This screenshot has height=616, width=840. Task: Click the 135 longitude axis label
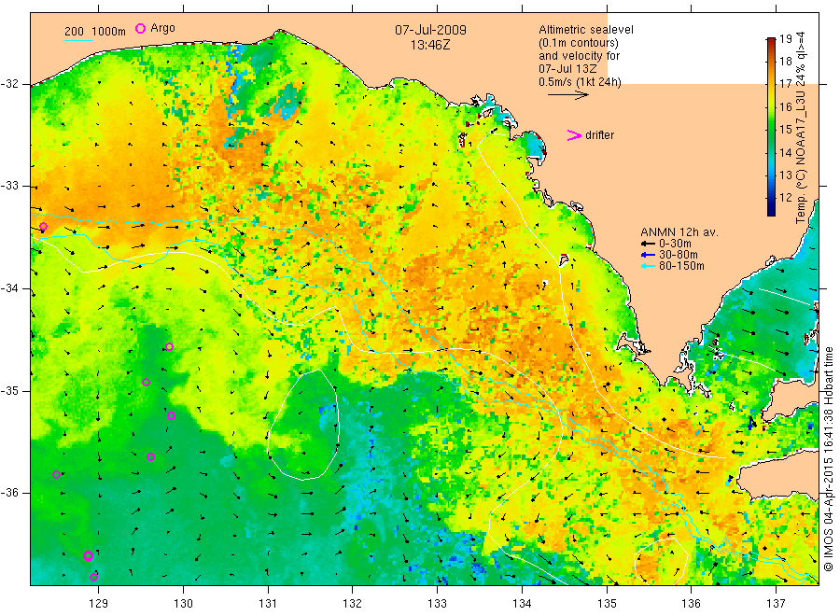coord(607,604)
